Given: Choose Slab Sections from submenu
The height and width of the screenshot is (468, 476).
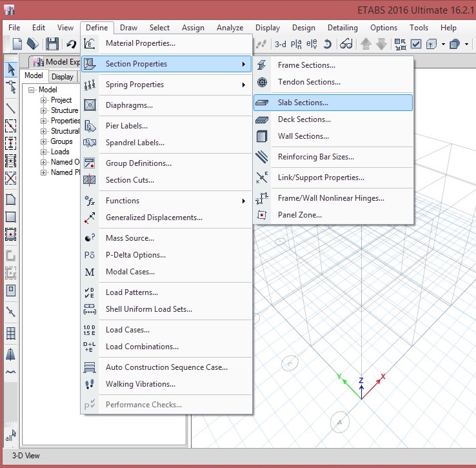Looking at the screenshot, I should [x=302, y=103].
